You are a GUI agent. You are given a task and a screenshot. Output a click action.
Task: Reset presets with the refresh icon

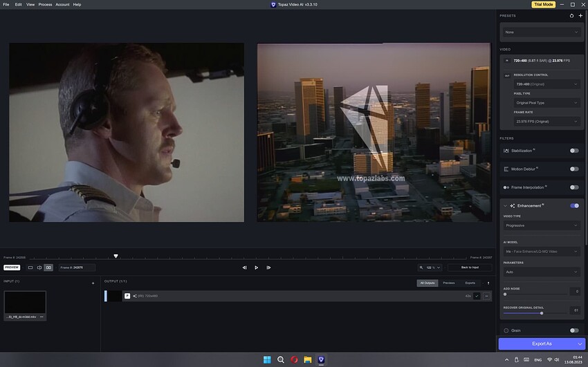click(x=571, y=16)
